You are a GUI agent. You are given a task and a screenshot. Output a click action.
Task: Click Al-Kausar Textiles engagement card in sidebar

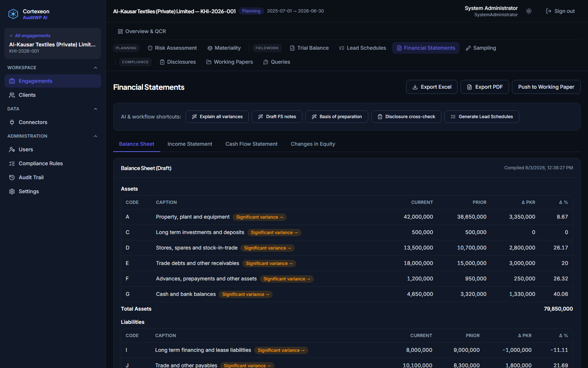pyautogui.click(x=53, y=43)
